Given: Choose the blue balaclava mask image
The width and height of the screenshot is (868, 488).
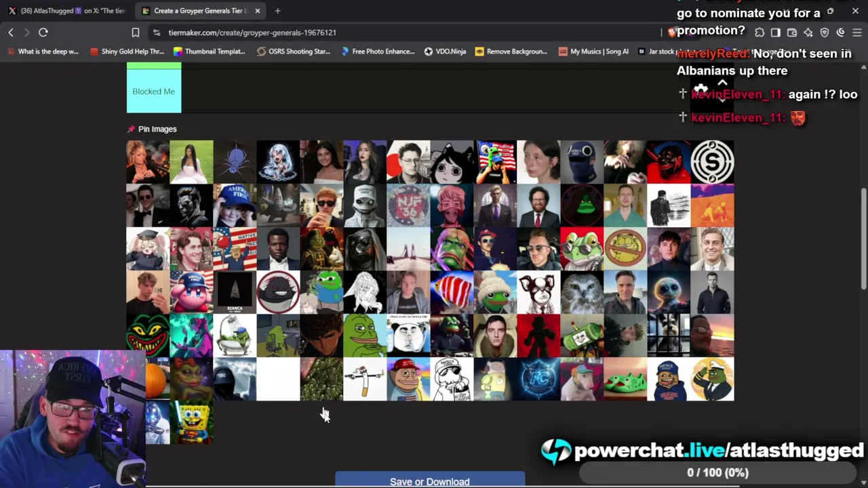Looking at the screenshot, I should 582,162.
